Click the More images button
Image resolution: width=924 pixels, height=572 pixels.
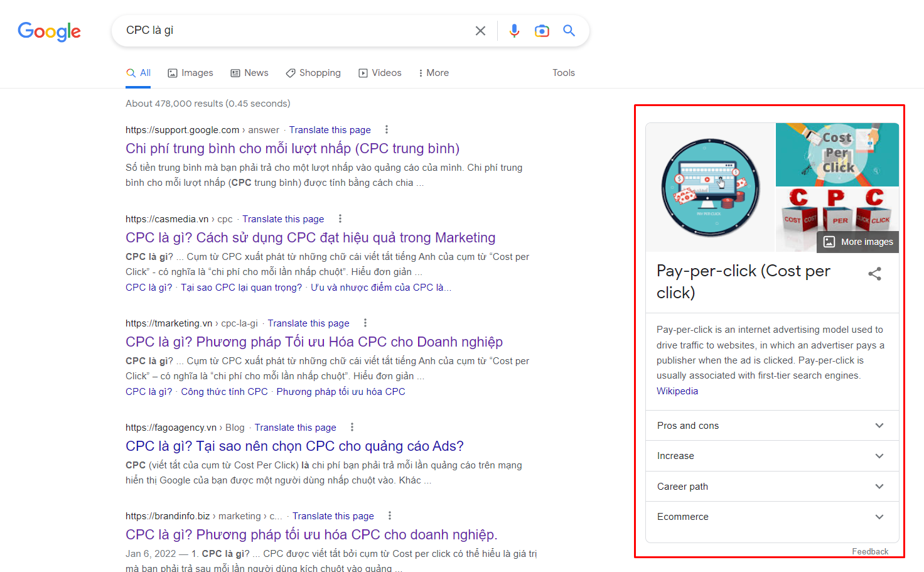pyautogui.click(x=857, y=242)
